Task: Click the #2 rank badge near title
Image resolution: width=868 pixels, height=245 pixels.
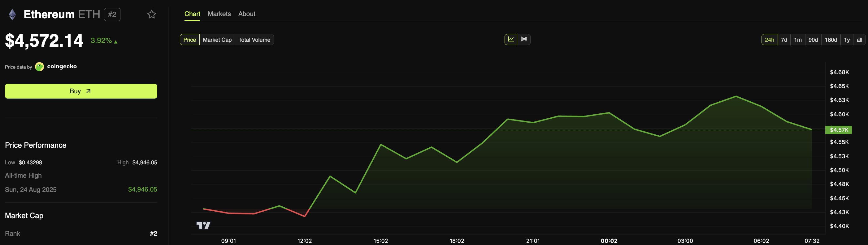Action: [x=112, y=15]
